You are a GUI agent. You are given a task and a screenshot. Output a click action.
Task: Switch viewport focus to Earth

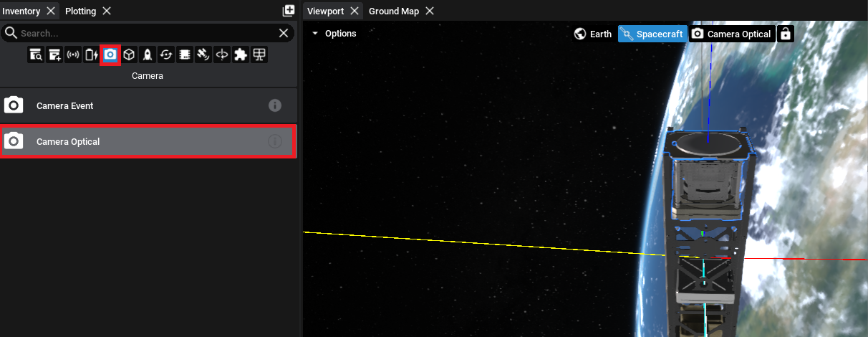tap(593, 34)
